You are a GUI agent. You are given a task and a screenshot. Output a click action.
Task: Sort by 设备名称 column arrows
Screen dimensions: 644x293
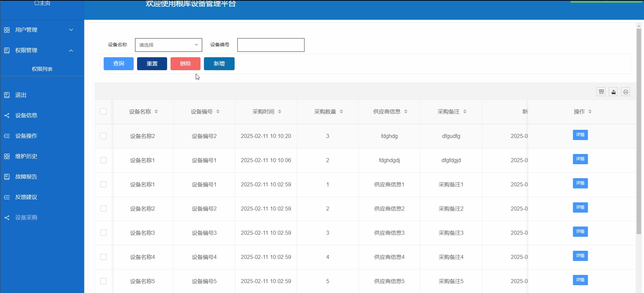pos(156,112)
